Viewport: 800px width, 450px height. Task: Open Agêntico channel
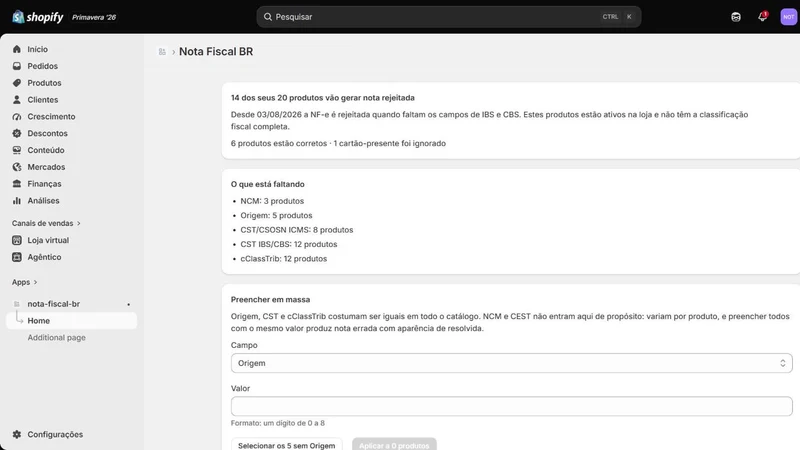(x=44, y=257)
